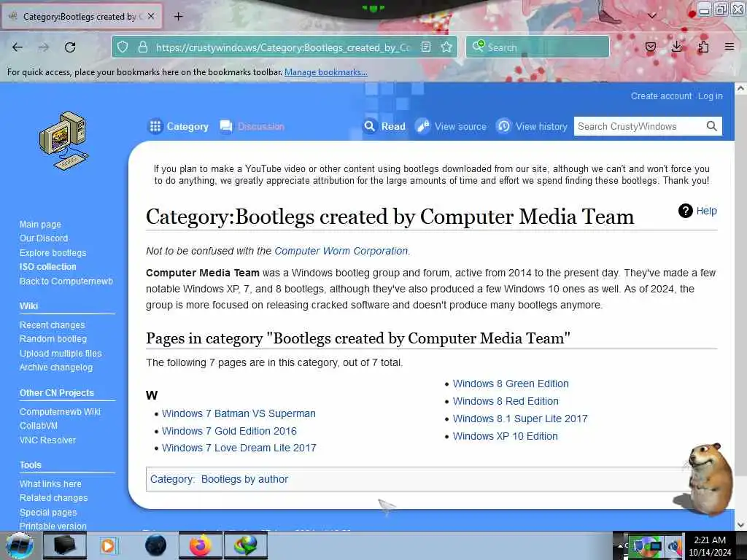Open Windows XP 10 Edition page
The image size is (747, 560).
506,436
